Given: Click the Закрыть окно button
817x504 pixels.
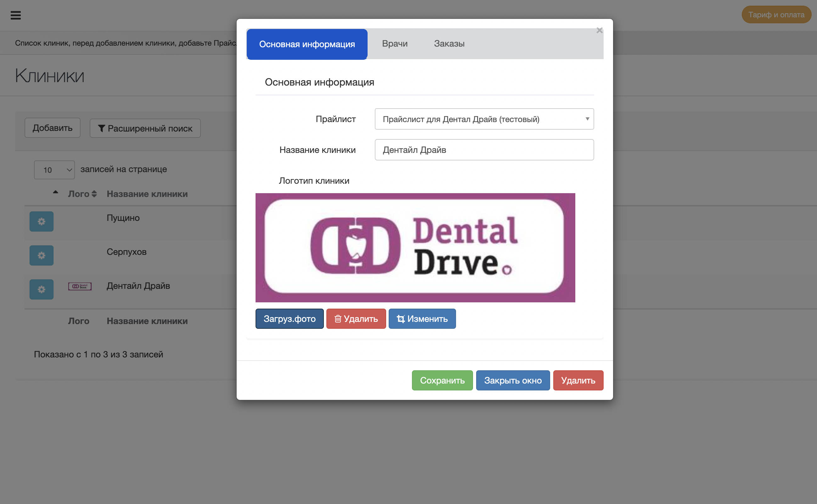Looking at the screenshot, I should click(513, 380).
